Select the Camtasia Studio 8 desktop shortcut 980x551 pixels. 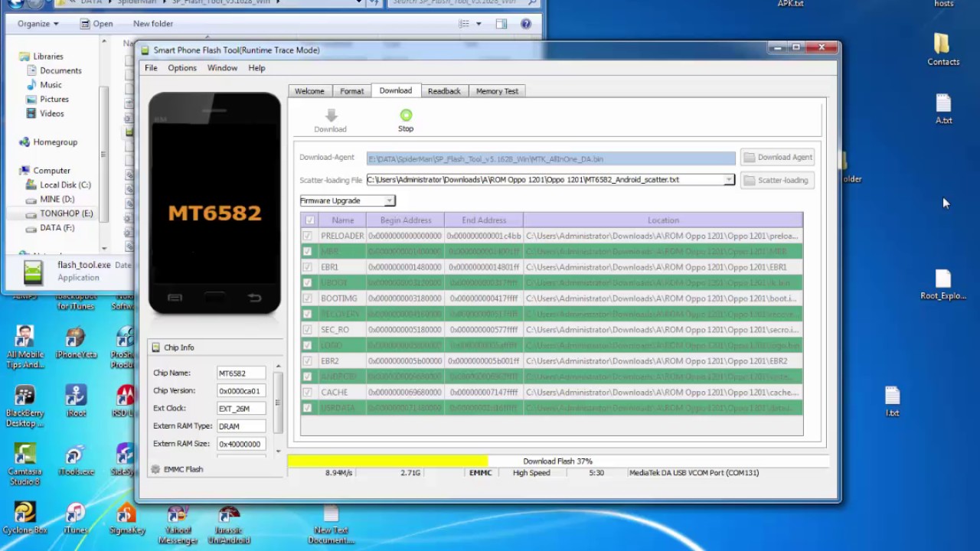tap(24, 464)
